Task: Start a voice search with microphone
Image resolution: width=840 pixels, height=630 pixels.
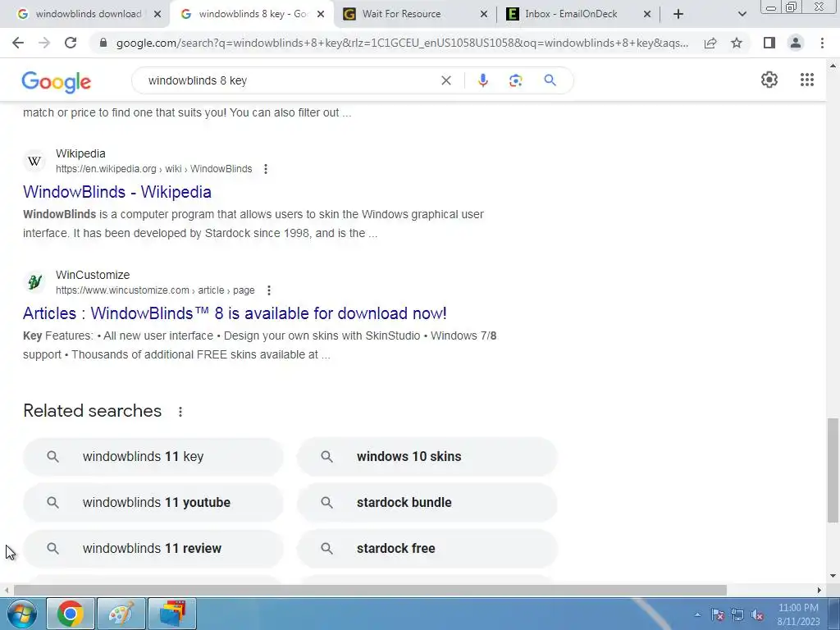Action: [x=482, y=80]
